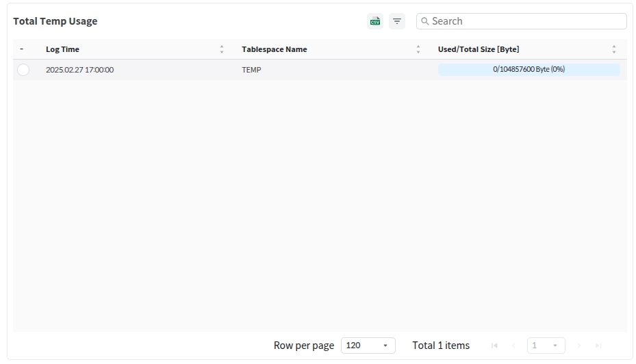Click the 0/104857600 Byte usage bar
This screenshot has height=364, width=636.
[529, 70]
